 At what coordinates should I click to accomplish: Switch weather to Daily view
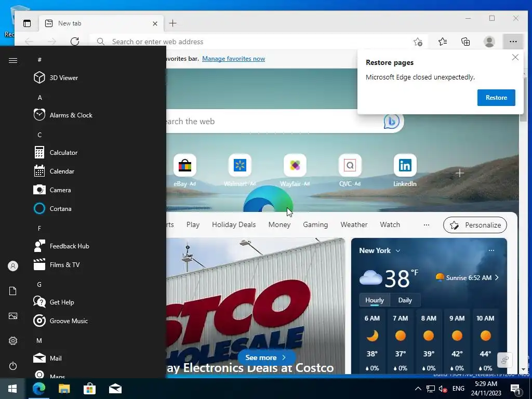[x=405, y=300]
